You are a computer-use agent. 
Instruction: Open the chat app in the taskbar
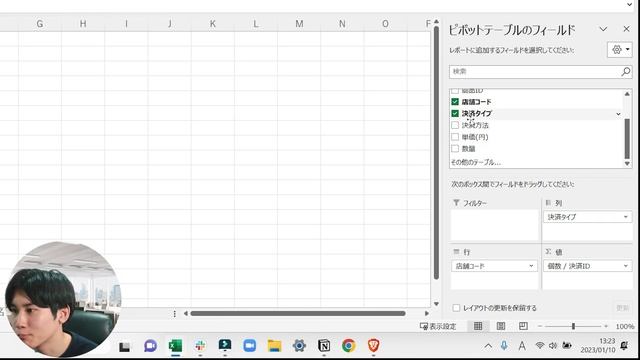[x=150, y=346]
